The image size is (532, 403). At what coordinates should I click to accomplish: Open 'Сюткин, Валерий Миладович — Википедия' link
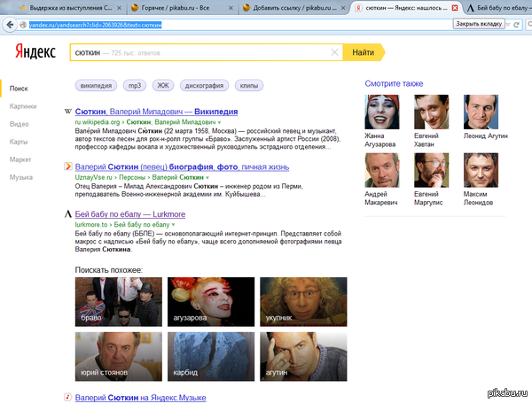point(156,112)
